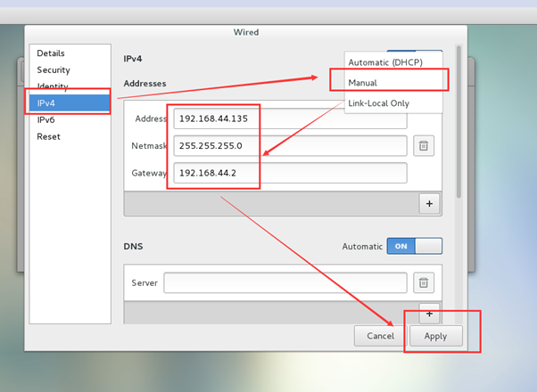Image resolution: width=537 pixels, height=392 pixels.
Task: Delete the address entry with trash icon
Action: tap(424, 146)
